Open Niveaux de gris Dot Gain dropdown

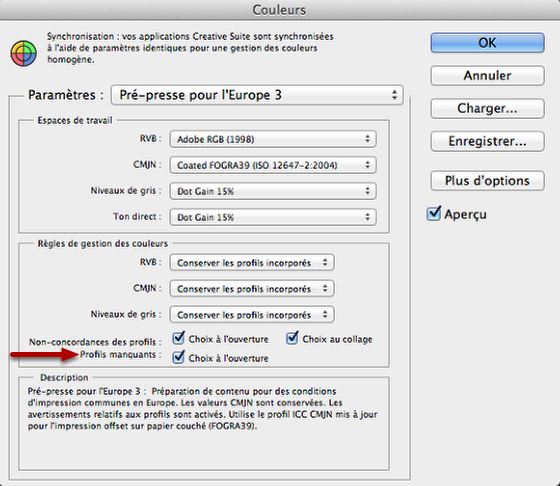(273, 191)
